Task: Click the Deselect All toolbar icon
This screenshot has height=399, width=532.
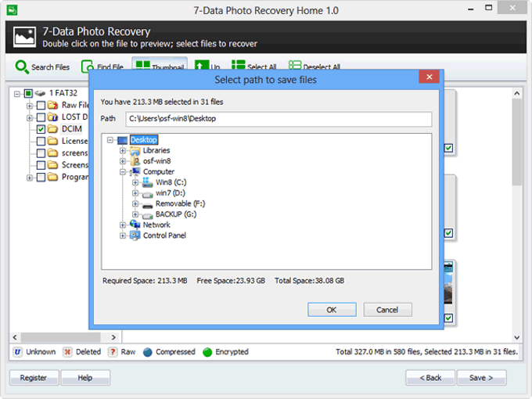Action: click(x=294, y=66)
